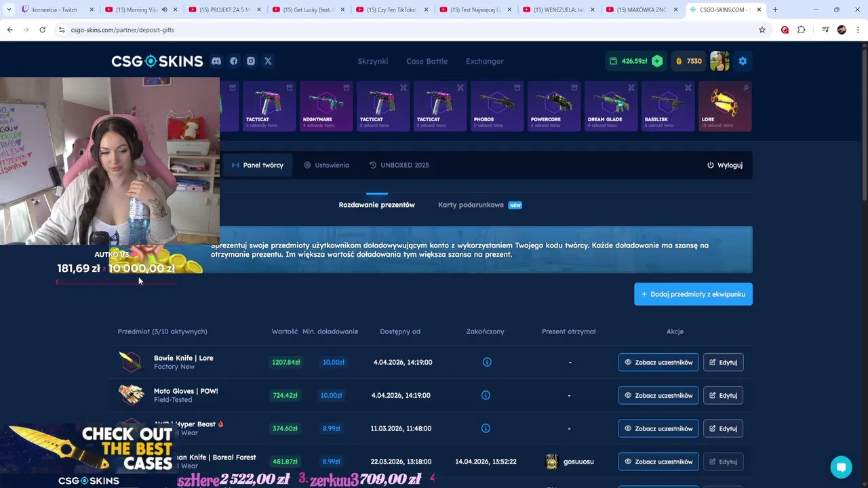This screenshot has width=868, height=488.
Task: Click Wyloguj to log out
Action: click(x=725, y=165)
